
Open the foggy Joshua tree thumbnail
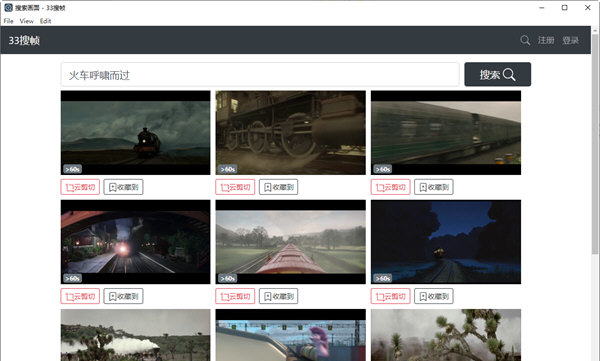point(446,335)
